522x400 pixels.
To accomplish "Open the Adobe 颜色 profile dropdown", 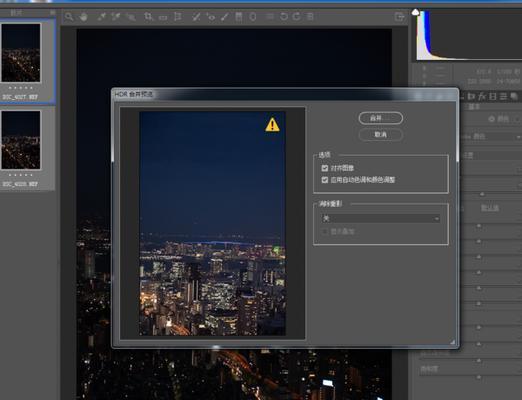I will (491, 136).
